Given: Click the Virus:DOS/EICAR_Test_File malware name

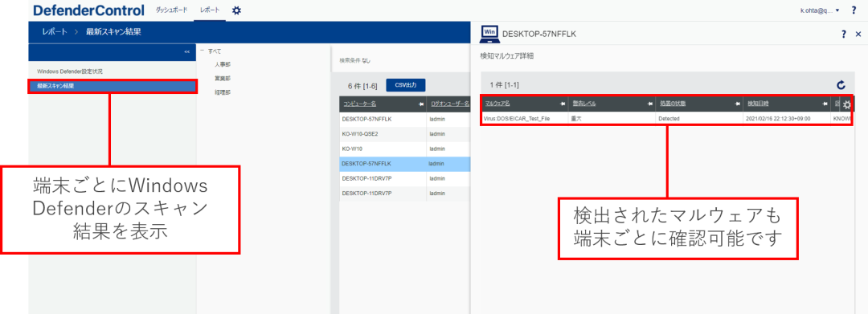Looking at the screenshot, I should click(x=517, y=119).
